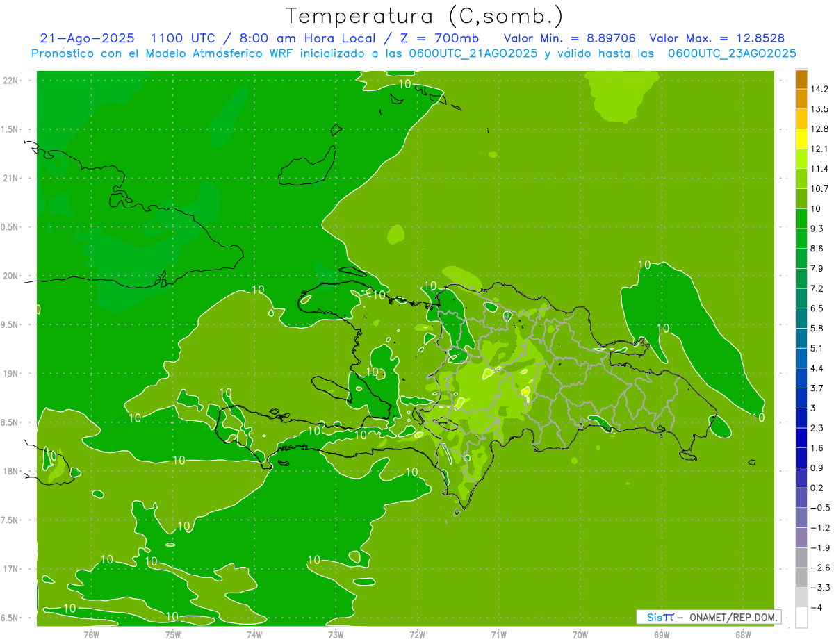Click the '68W' longitude axis label
Image resolution: width=834 pixels, height=644 pixels.
[x=742, y=635]
